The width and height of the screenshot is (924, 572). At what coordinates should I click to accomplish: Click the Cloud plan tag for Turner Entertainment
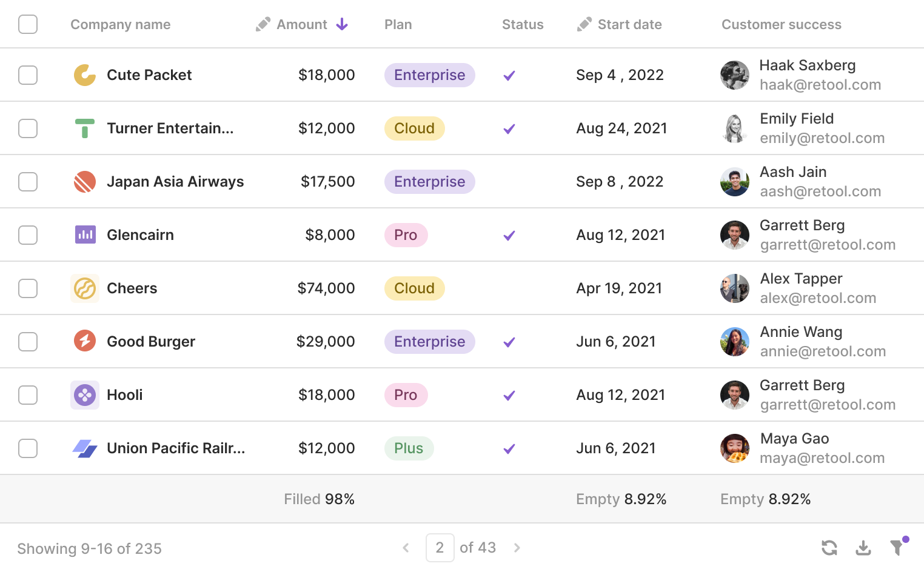click(x=414, y=128)
